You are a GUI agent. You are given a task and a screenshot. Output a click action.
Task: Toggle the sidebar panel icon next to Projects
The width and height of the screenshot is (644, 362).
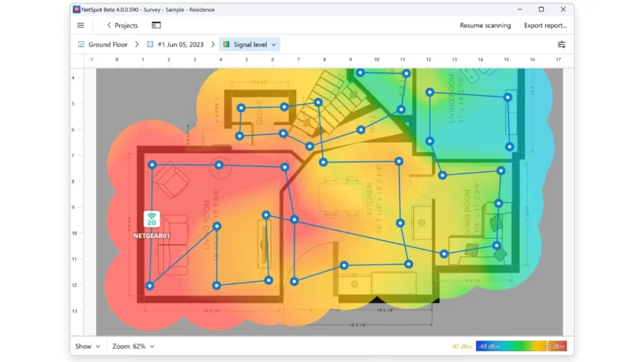click(x=156, y=25)
